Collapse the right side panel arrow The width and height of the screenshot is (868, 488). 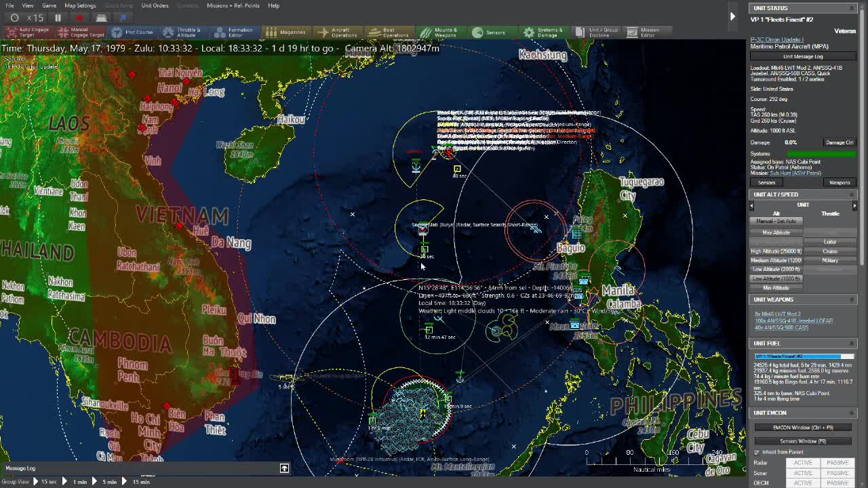pos(732,16)
